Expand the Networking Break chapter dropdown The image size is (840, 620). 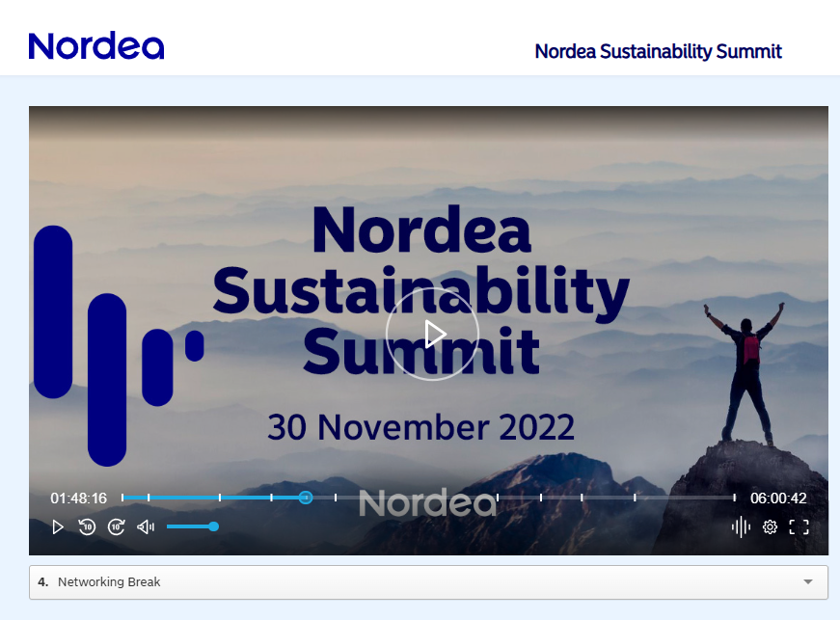(x=428, y=582)
